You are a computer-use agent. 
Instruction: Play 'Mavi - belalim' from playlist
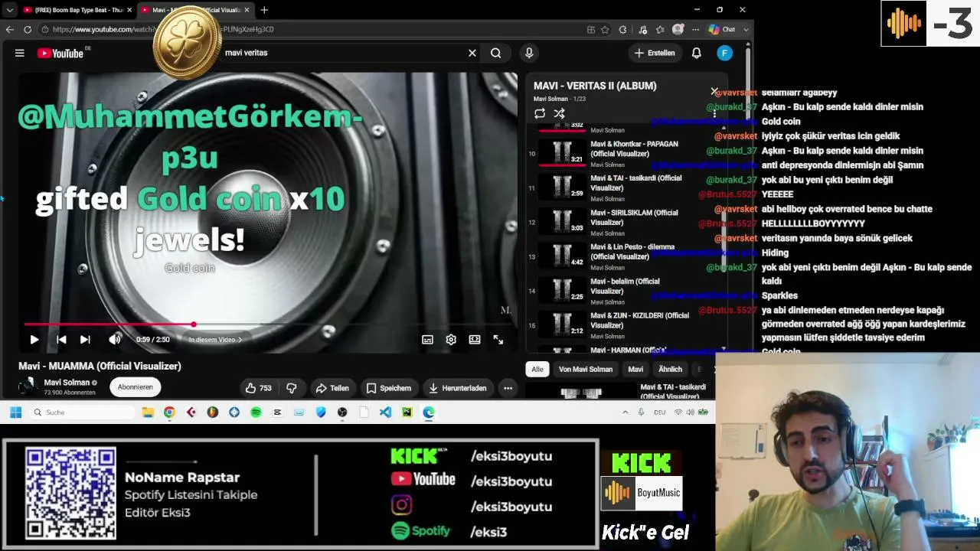(x=622, y=291)
